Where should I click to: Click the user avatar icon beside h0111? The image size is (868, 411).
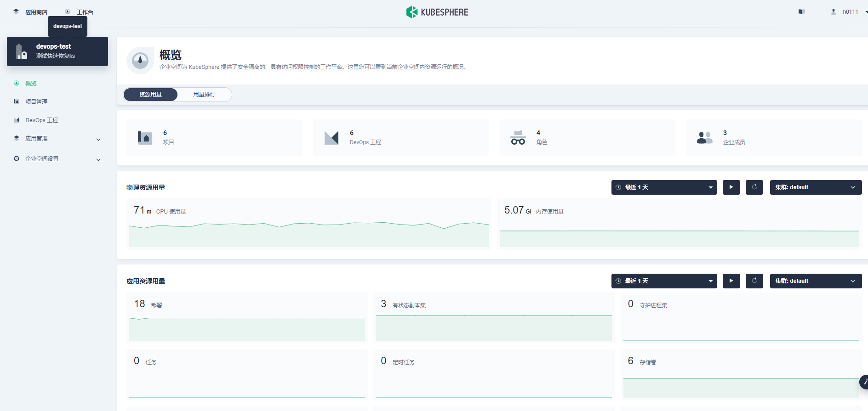click(x=834, y=12)
